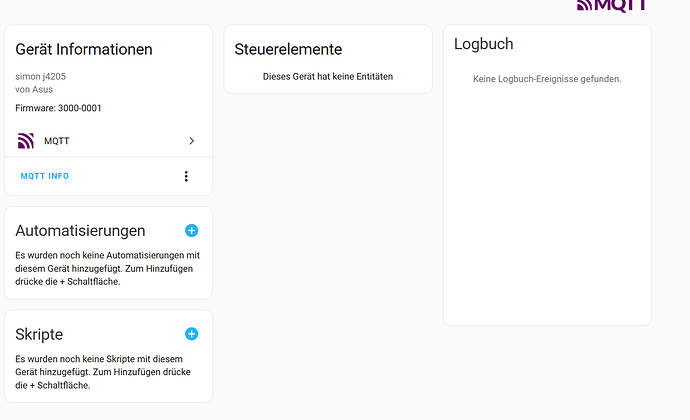Add a new script with plus icon
Image resolution: width=690 pixels, height=420 pixels.
point(192,334)
